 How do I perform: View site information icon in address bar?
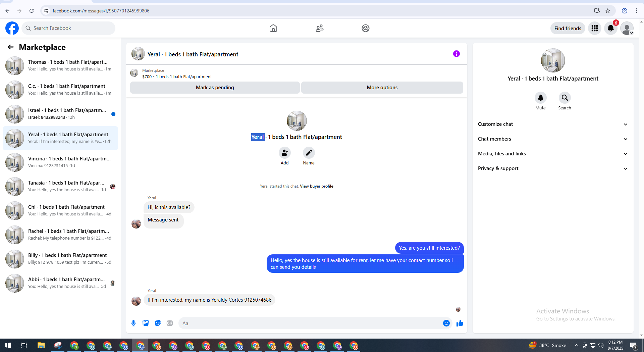pos(46,11)
